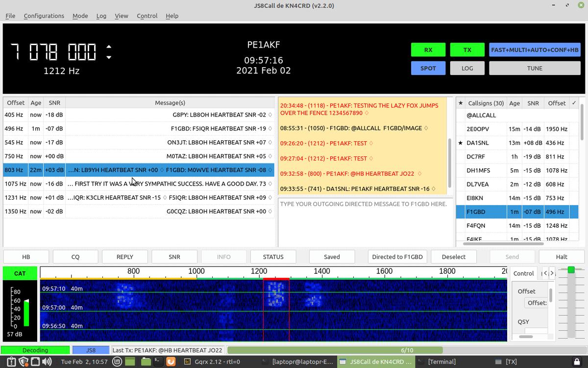The width and height of the screenshot is (588, 368).
Task: Open the Directed to F1GBD menu button
Action: click(397, 257)
